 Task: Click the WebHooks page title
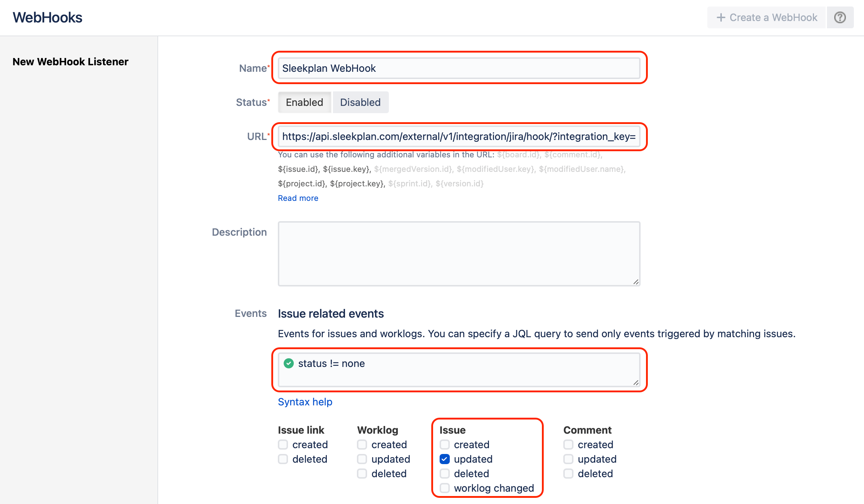coord(48,17)
